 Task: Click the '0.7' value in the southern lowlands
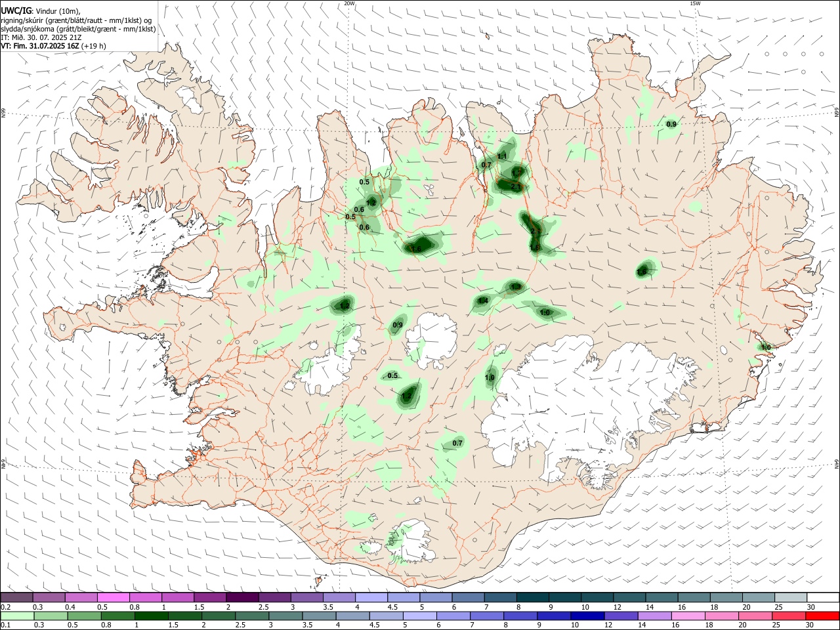[457, 443]
